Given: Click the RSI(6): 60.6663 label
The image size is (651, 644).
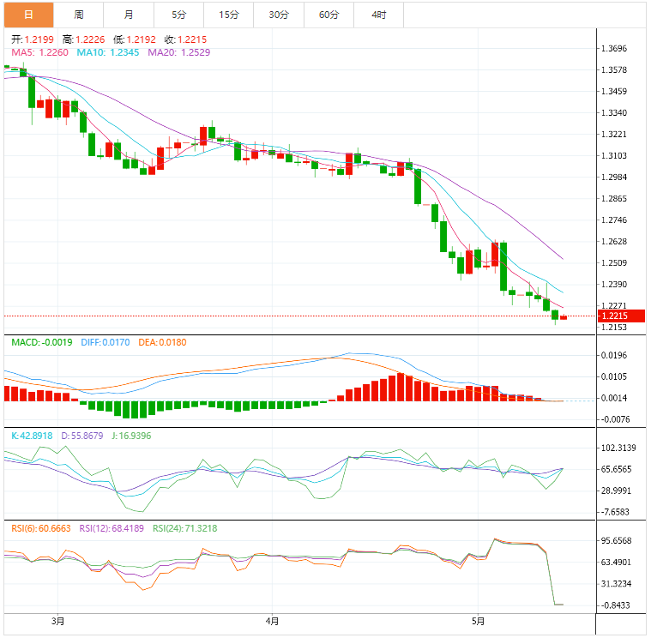Looking at the screenshot, I should (x=41, y=528).
